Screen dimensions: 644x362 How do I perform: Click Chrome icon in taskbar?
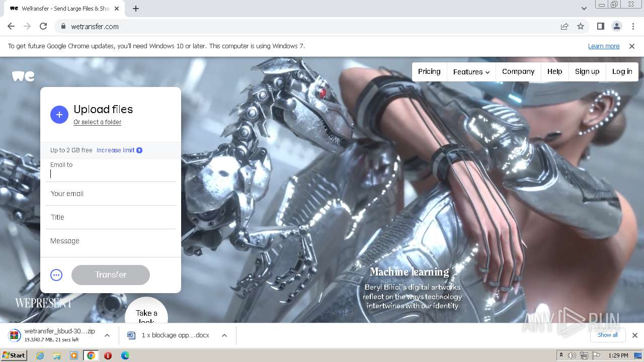pos(91,355)
